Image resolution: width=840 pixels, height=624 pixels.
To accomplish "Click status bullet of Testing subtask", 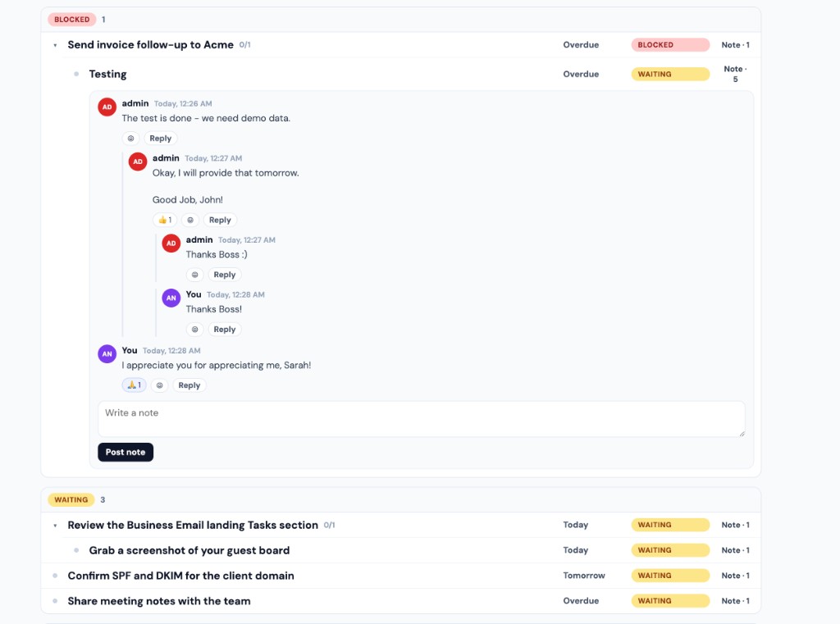I will click(x=76, y=74).
